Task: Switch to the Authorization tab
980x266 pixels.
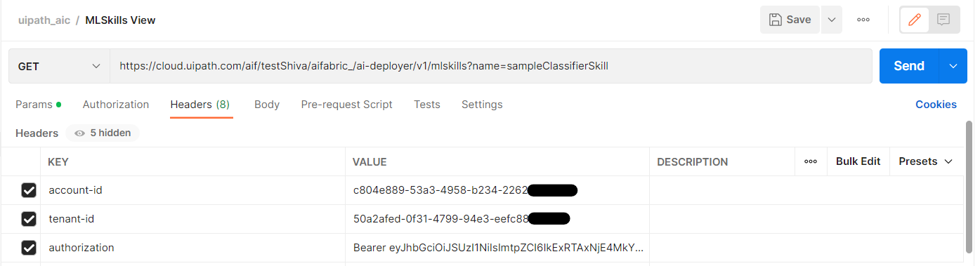Action: click(116, 105)
